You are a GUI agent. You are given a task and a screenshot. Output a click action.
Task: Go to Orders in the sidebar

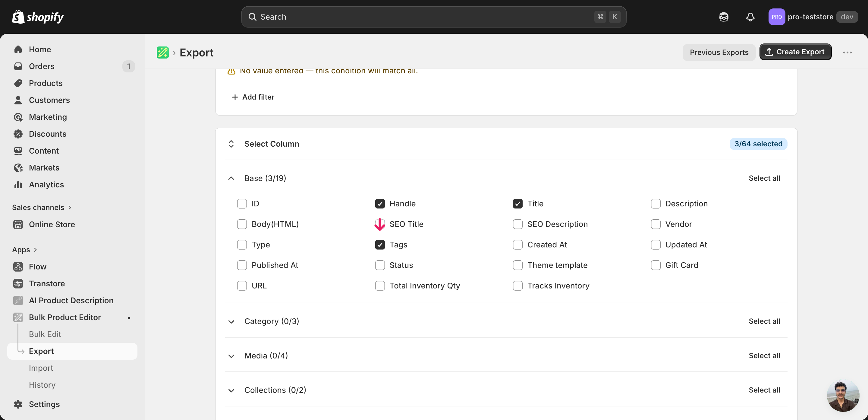pyautogui.click(x=42, y=66)
